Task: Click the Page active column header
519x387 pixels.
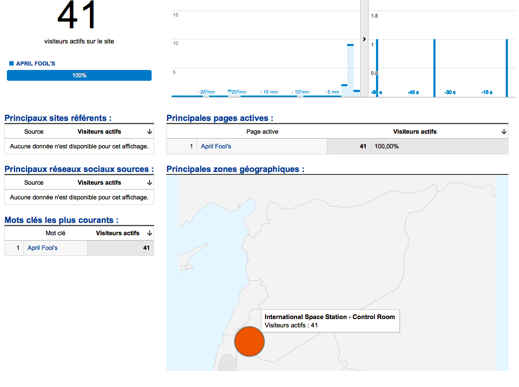Action: [262, 132]
